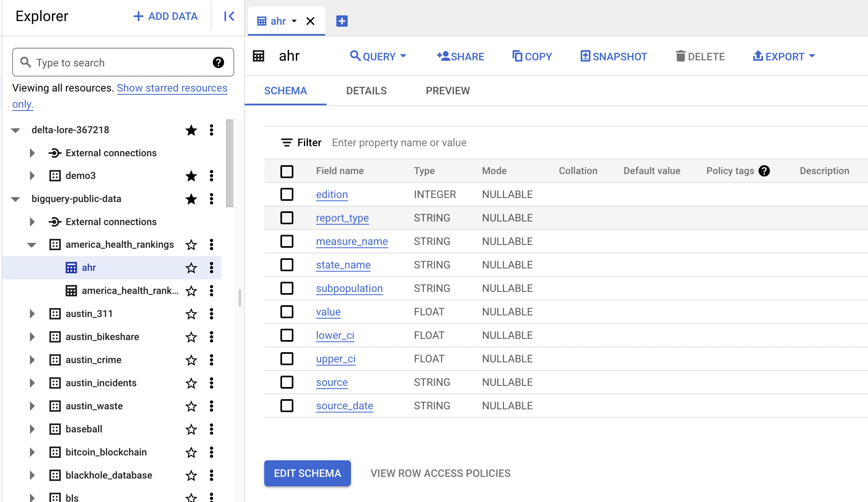Screen dimensions: 868x502
Task: Tick the source_date field checkbox
Action: click(287, 406)
